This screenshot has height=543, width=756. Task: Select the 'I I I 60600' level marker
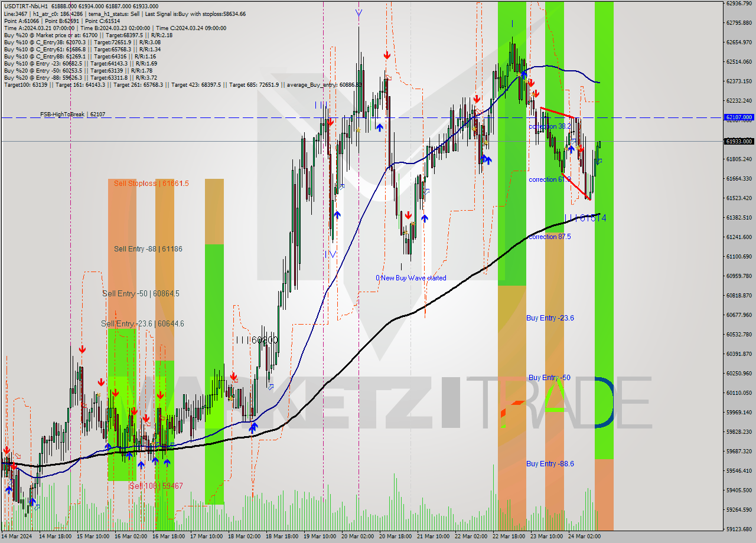256,340
